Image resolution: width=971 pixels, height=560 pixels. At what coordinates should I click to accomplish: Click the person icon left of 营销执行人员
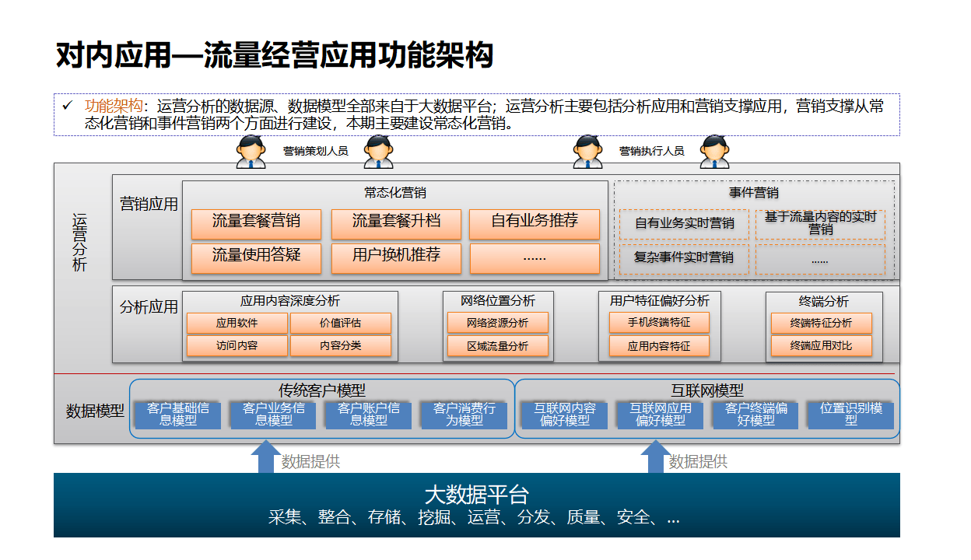pos(587,152)
